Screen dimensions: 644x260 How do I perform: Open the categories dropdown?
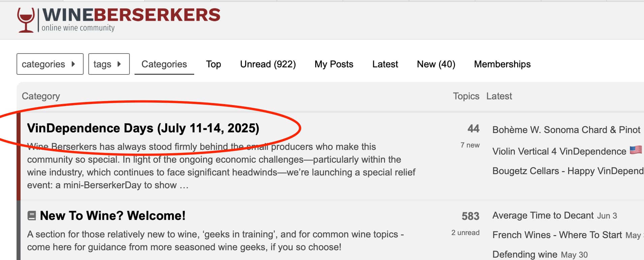(x=50, y=64)
